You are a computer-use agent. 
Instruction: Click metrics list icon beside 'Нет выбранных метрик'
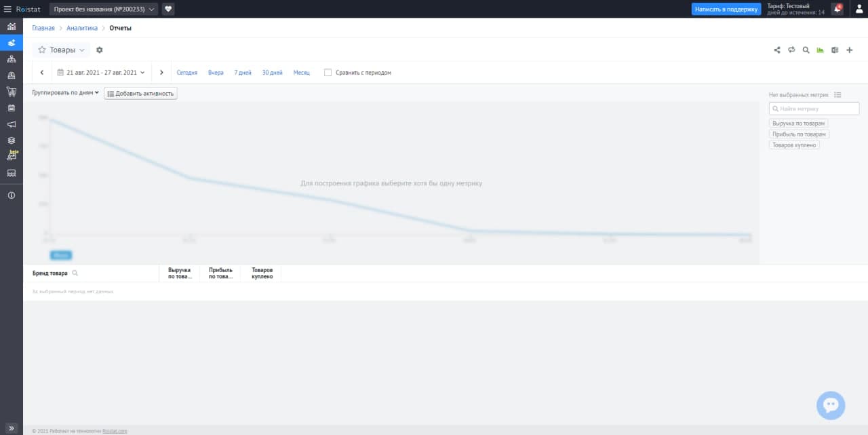[837, 95]
